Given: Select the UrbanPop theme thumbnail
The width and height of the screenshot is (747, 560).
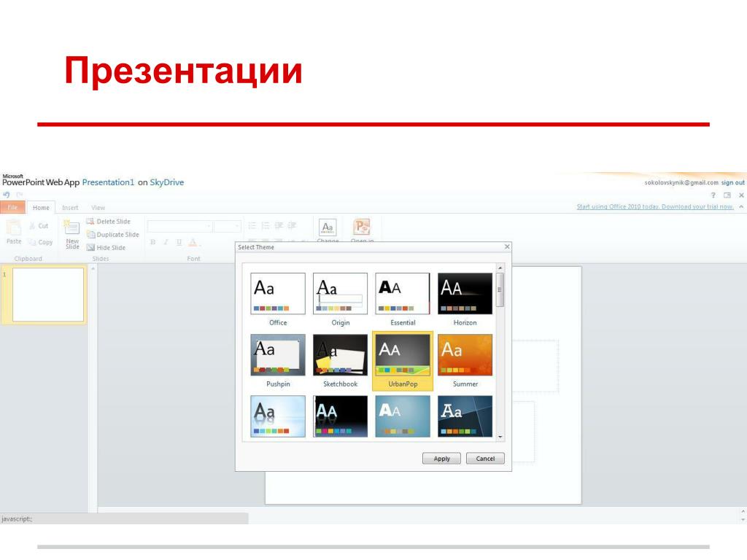Looking at the screenshot, I should [x=403, y=355].
